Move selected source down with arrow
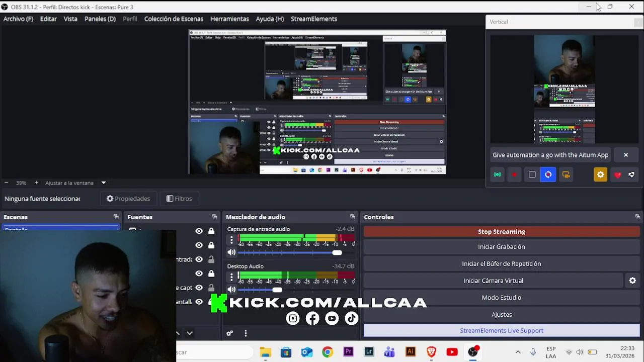 pyautogui.click(x=190, y=333)
